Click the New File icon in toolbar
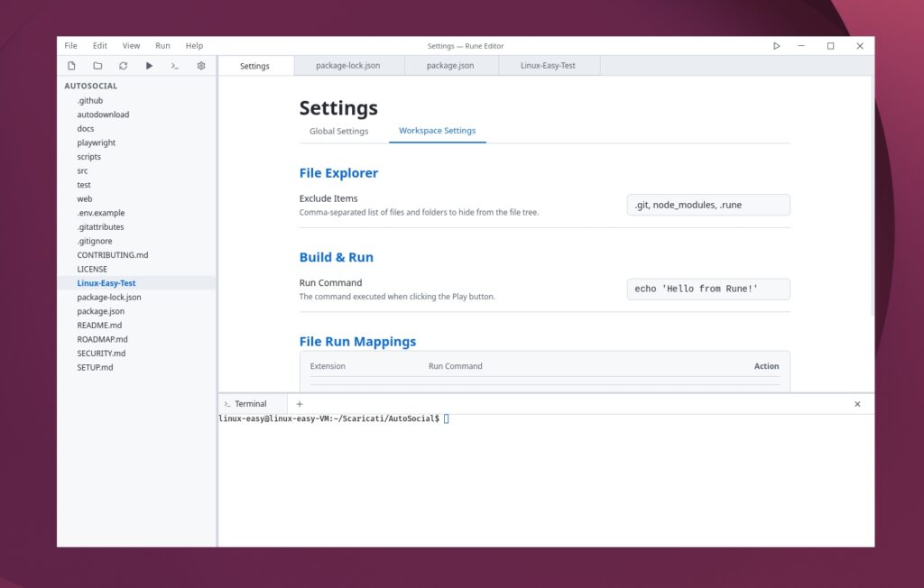Viewport: 924px width, 588px height. pyautogui.click(x=71, y=66)
